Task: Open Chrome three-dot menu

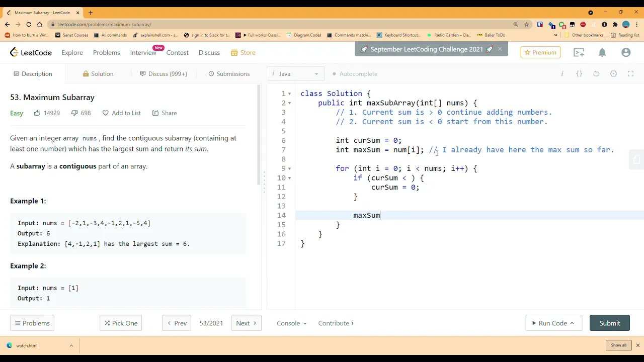Action: (x=636, y=24)
